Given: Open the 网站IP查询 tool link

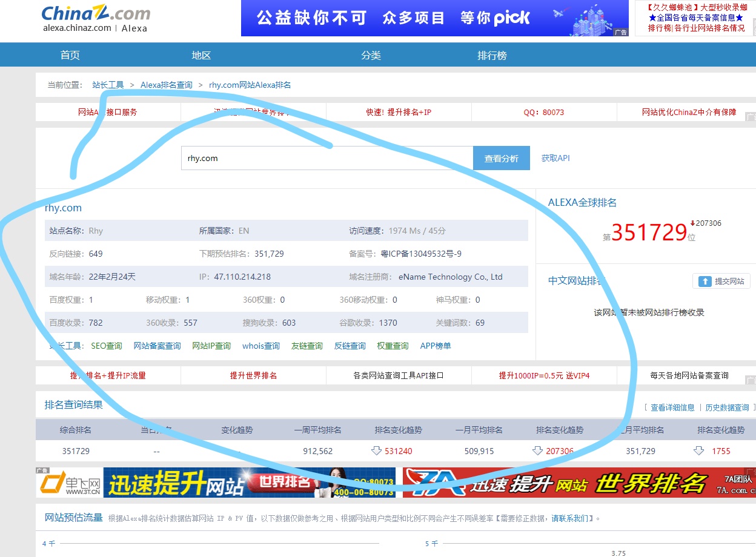Looking at the screenshot, I should [x=211, y=346].
